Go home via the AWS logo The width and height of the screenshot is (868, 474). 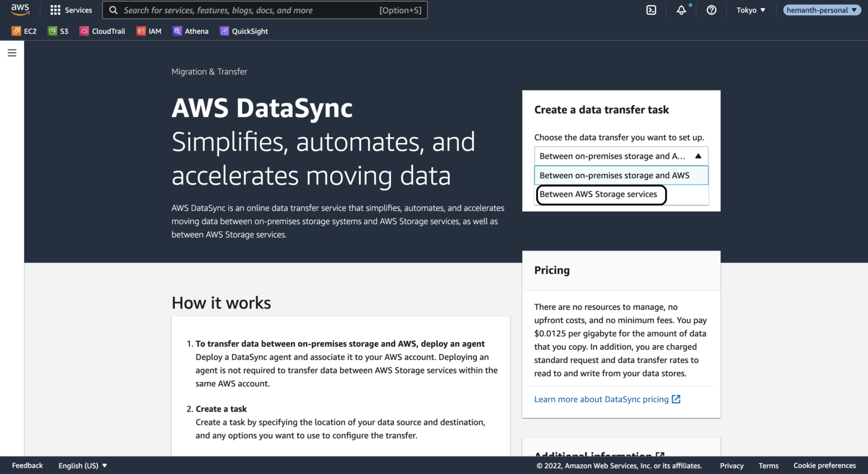coord(20,9)
